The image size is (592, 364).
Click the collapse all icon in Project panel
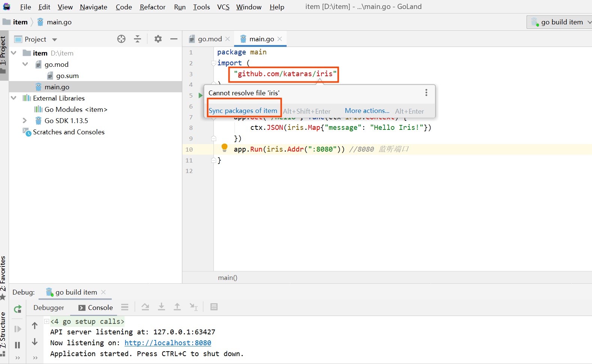pyautogui.click(x=138, y=39)
